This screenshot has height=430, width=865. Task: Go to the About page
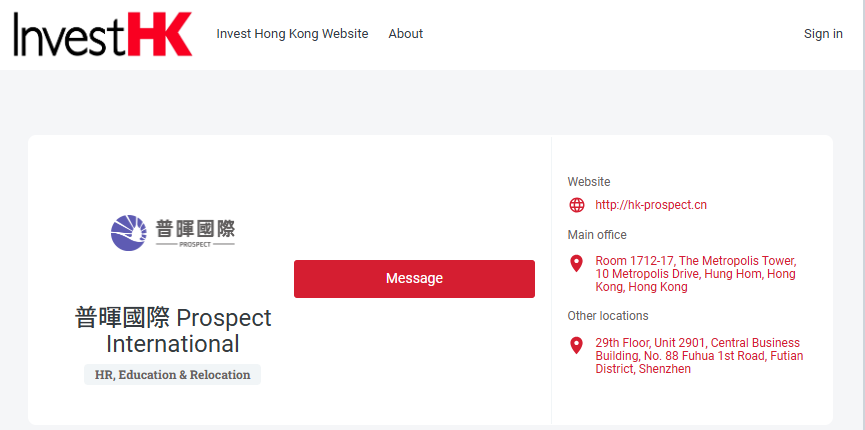405,34
